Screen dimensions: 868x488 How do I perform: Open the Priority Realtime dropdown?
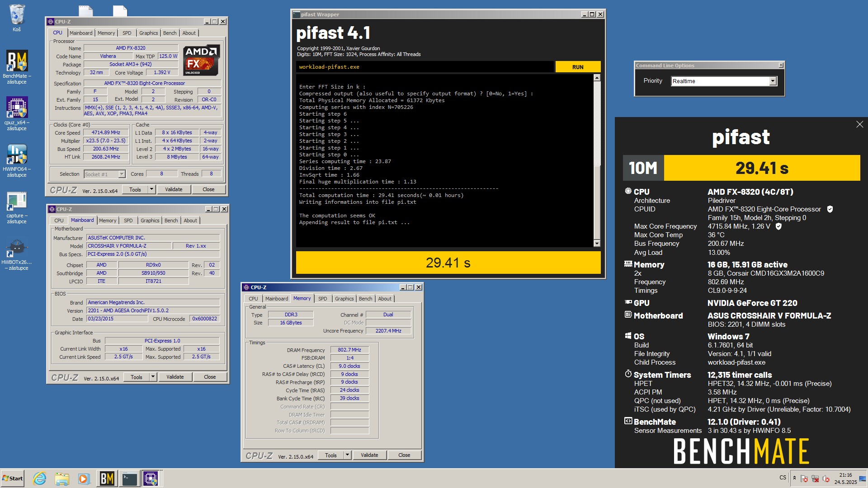(x=773, y=81)
